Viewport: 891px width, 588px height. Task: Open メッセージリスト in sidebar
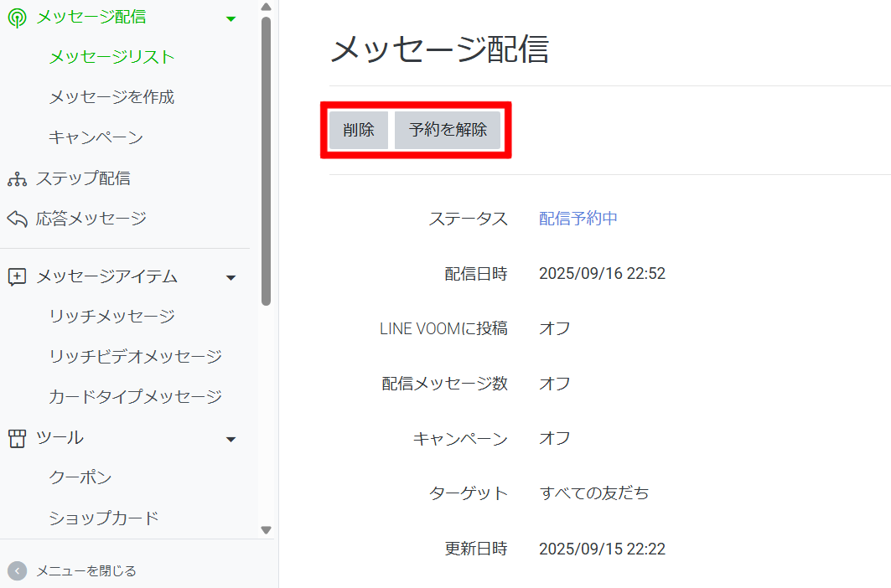111,57
